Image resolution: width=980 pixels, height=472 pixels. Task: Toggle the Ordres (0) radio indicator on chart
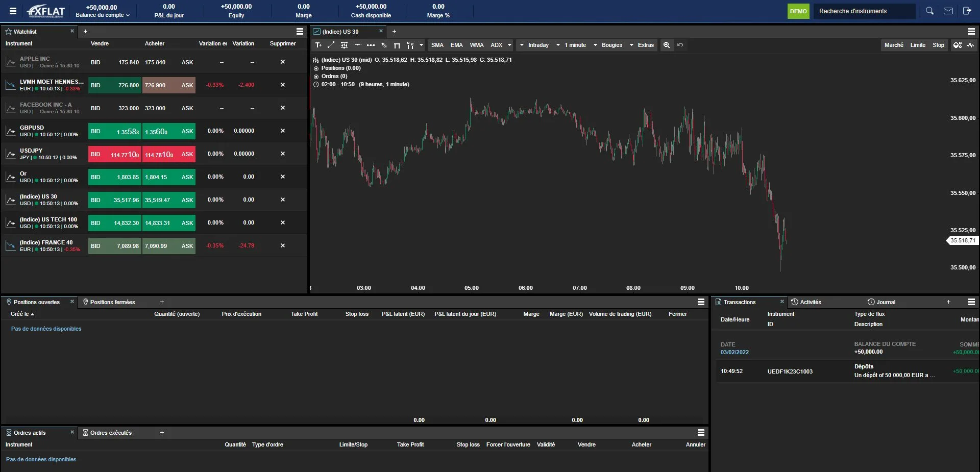tap(316, 77)
